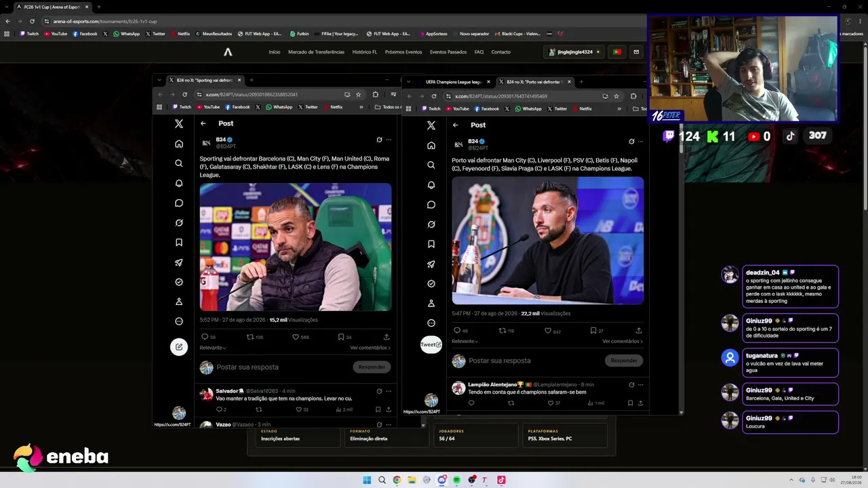Viewport: 868px width, 488px height.
Task: Click Responder button under Sporting post
Action: click(372, 367)
